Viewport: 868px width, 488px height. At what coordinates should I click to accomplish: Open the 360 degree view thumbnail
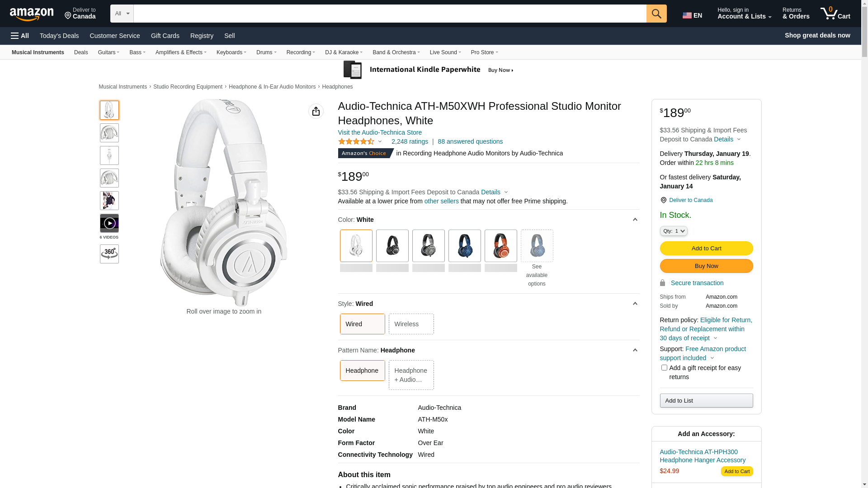(109, 254)
